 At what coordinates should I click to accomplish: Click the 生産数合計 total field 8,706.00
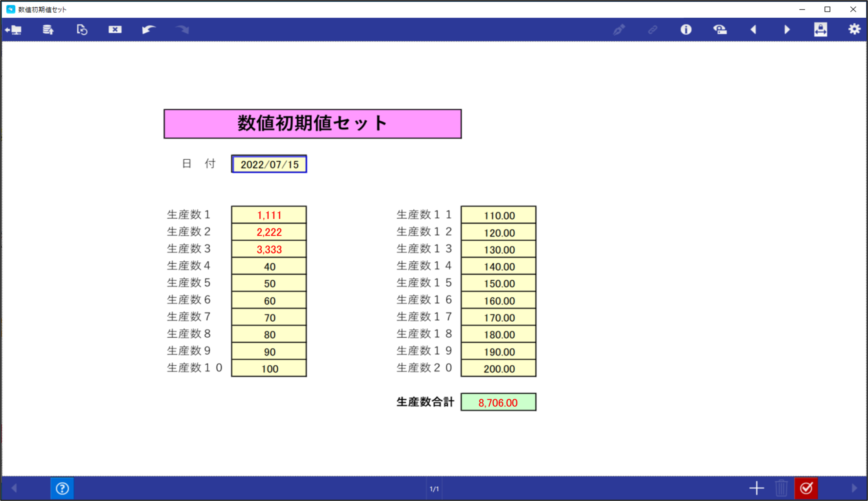pyautogui.click(x=499, y=402)
